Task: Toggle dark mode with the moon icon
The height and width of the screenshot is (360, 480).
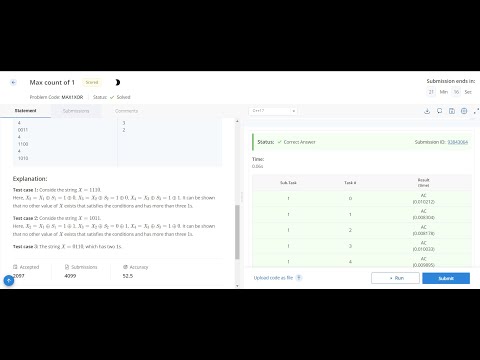Action: pyautogui.click(x=117, y=82)
